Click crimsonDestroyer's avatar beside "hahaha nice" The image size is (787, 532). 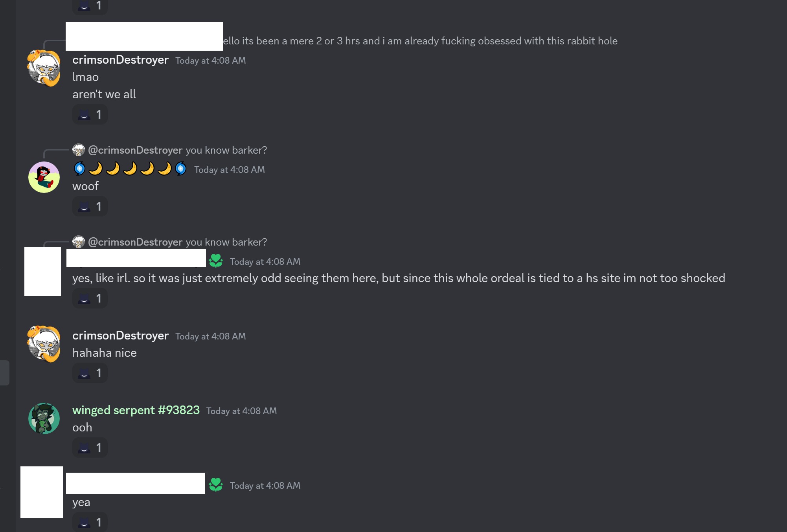[44, 344]
